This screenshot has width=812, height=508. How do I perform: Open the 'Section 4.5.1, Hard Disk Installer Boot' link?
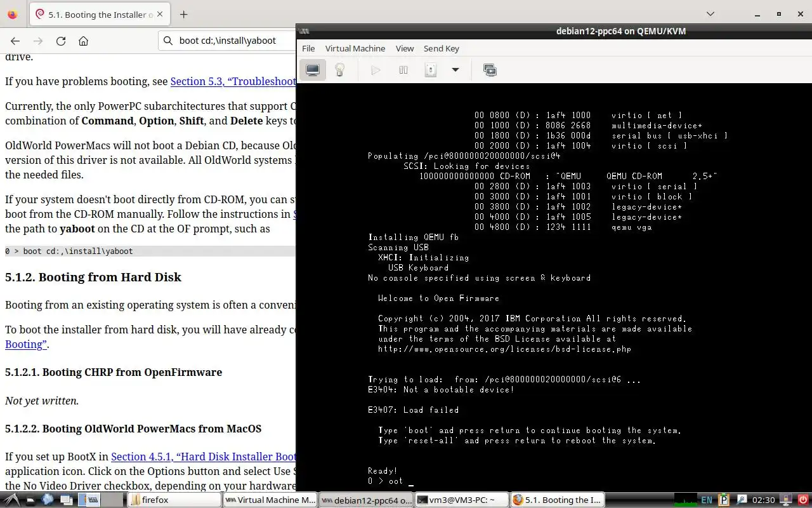tap(204, 457)
